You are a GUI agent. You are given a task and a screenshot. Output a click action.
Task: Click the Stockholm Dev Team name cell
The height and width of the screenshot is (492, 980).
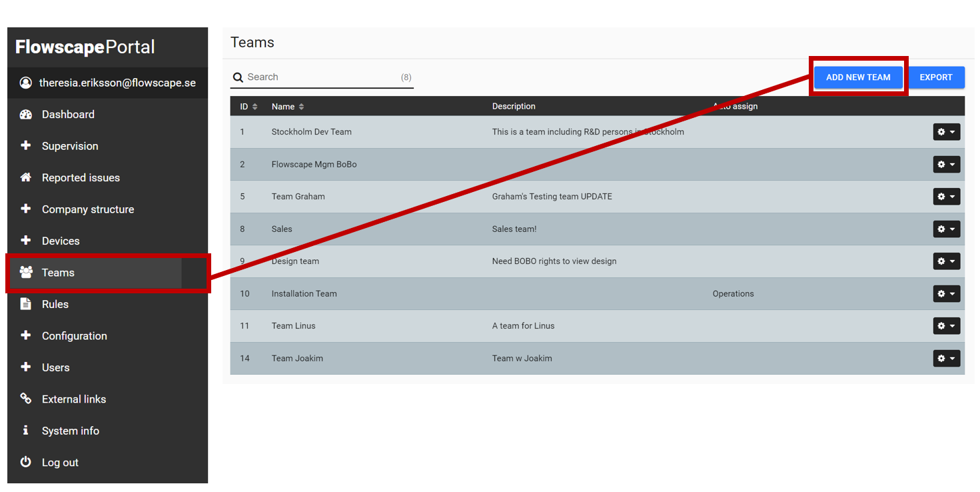coord(311,132)
